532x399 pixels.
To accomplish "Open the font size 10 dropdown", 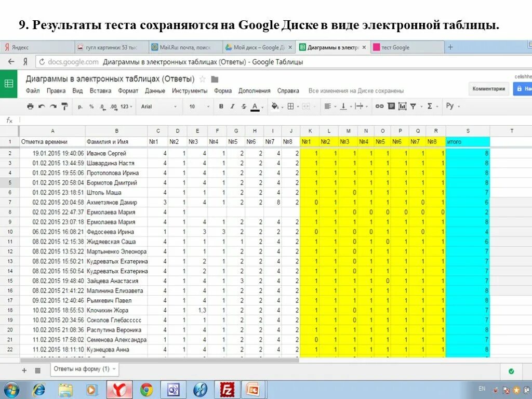I will (199, 107).
